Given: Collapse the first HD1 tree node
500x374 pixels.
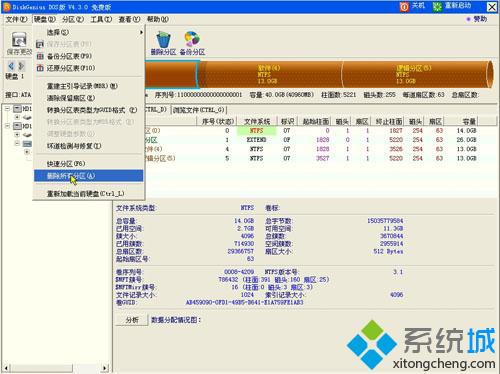Looking at the screenshot, I should [7, 109].
